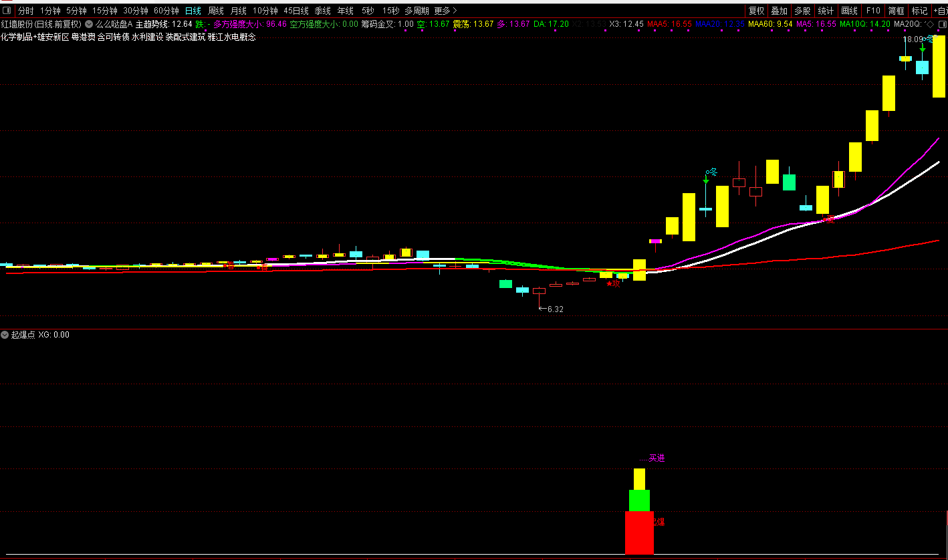Click the 复权 button

tap(756, 11)
